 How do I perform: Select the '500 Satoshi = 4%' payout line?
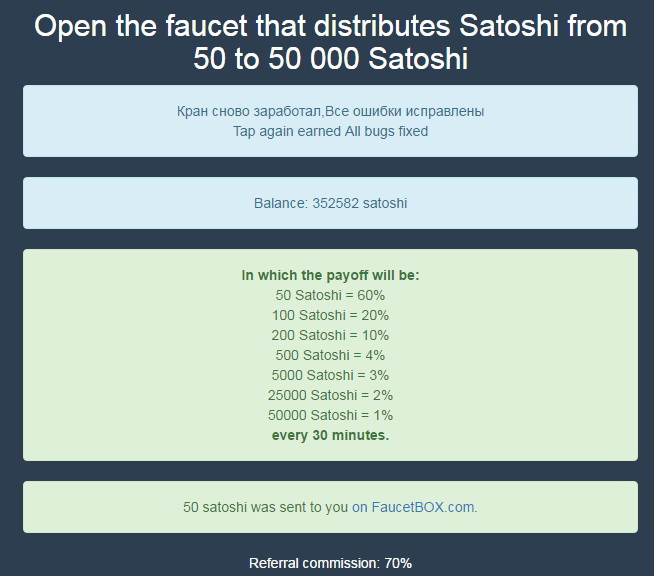click(330, 355)
